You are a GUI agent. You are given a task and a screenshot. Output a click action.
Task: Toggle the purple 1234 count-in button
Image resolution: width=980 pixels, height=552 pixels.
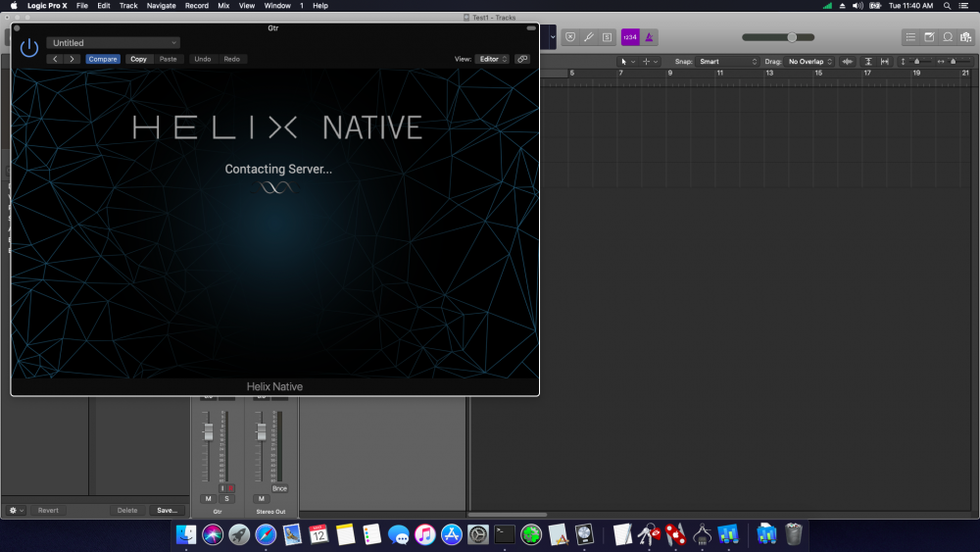[630, 37]
